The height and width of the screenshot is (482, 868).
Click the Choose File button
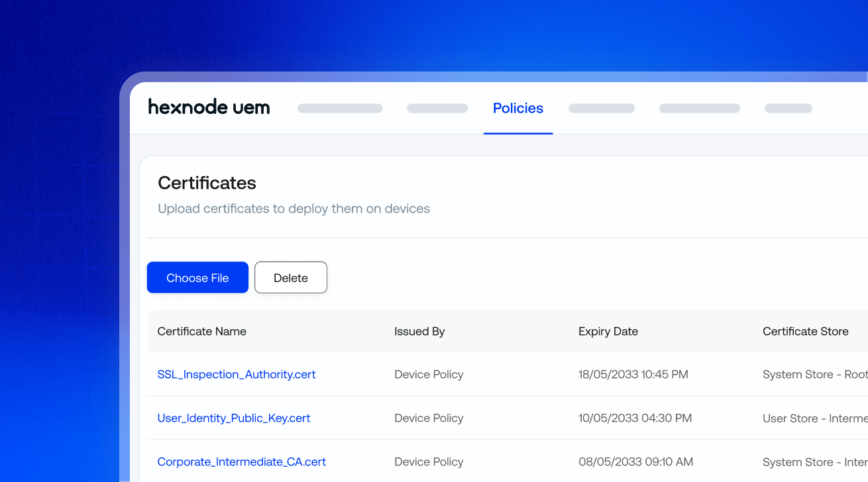[x=197, y=277]
